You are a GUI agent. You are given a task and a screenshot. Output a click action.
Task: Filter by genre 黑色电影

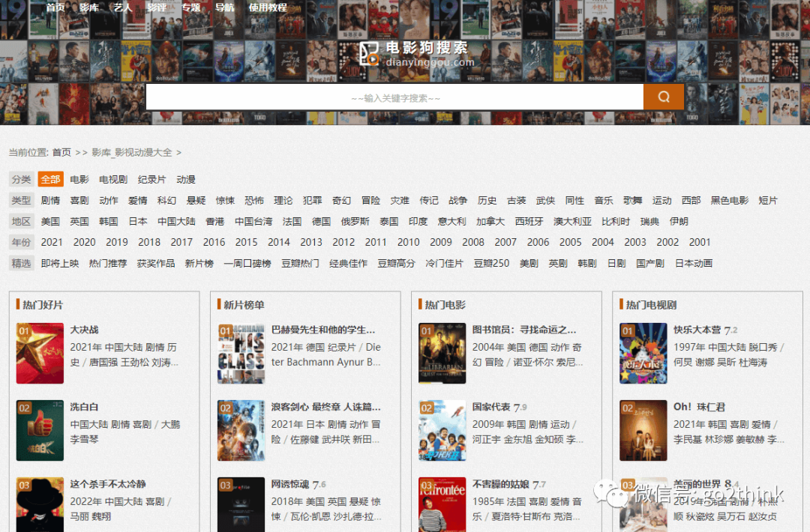tap(730, 200)
